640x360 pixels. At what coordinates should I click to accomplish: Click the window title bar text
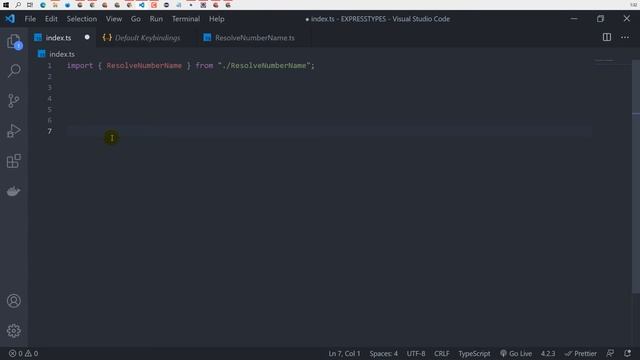pos(378,19)
